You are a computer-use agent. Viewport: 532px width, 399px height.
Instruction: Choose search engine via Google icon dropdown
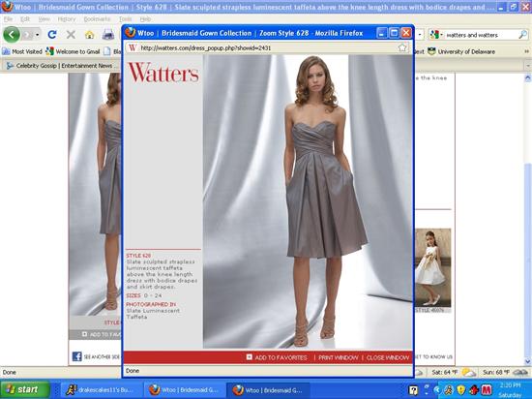click(436, 35)
